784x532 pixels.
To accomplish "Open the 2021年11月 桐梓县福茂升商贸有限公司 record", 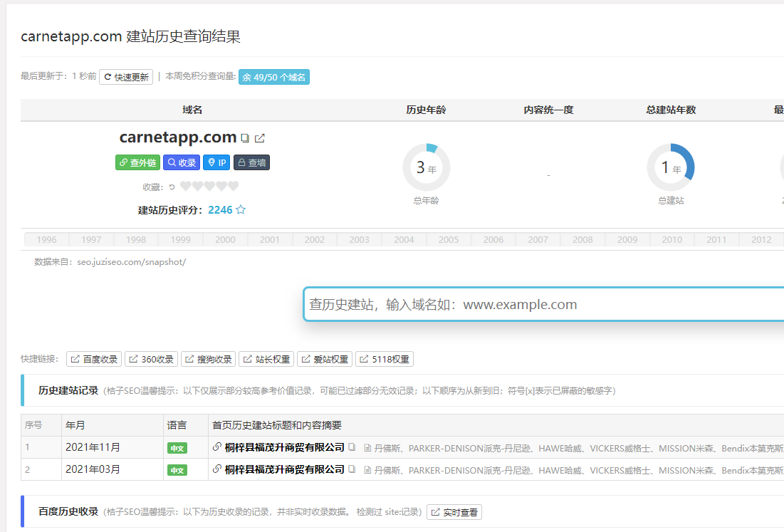I will click(x=284, y=447).
